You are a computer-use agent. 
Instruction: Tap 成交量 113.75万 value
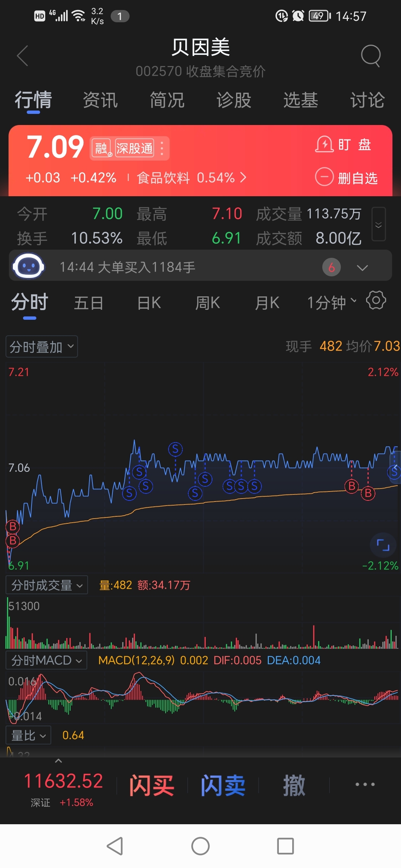coord(334,214)
